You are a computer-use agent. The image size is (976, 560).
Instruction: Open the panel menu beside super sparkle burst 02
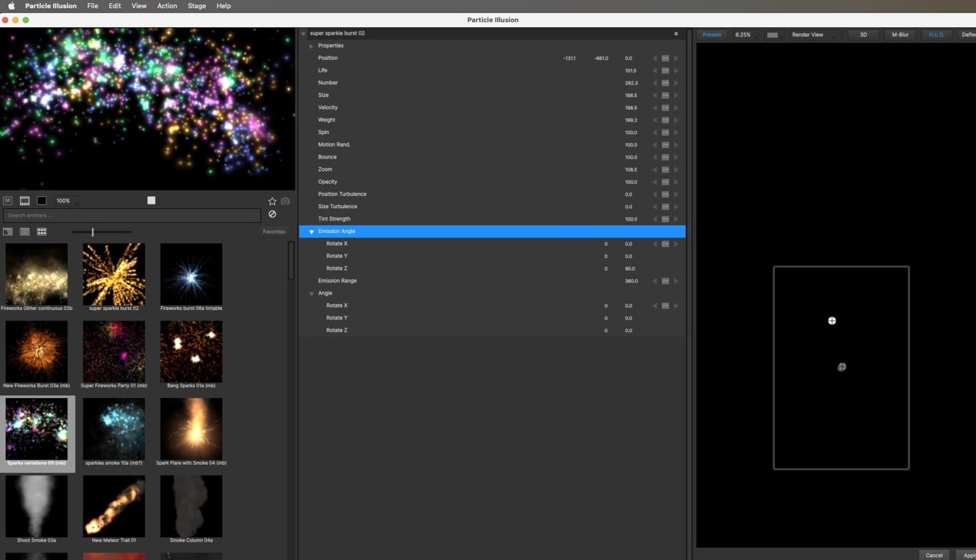(675, 34)
